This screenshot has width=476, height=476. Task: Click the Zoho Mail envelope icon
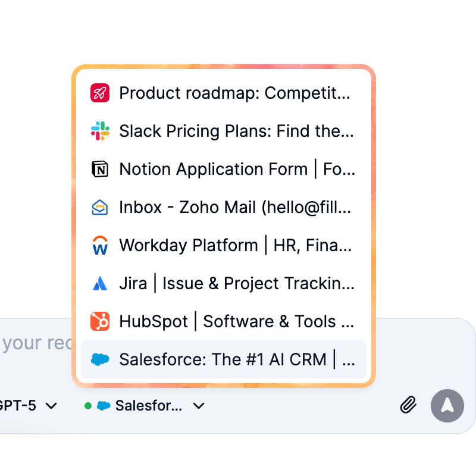99,207
